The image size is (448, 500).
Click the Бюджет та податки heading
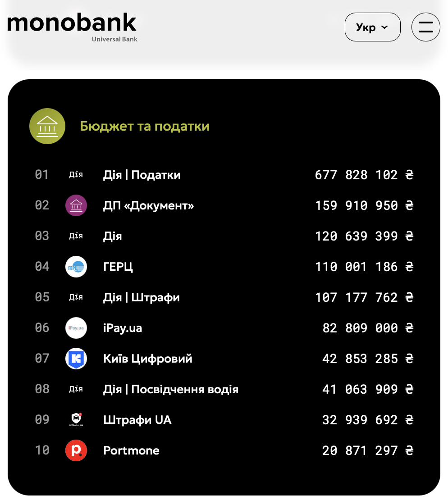coord(145,126)
